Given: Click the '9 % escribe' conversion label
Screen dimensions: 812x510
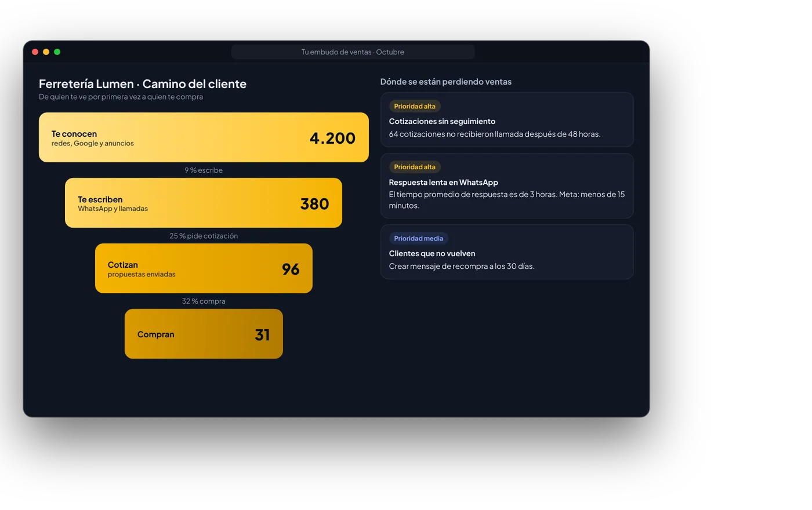Looking at the screenshot, I should pyautogui.click(x=204, y=170).
